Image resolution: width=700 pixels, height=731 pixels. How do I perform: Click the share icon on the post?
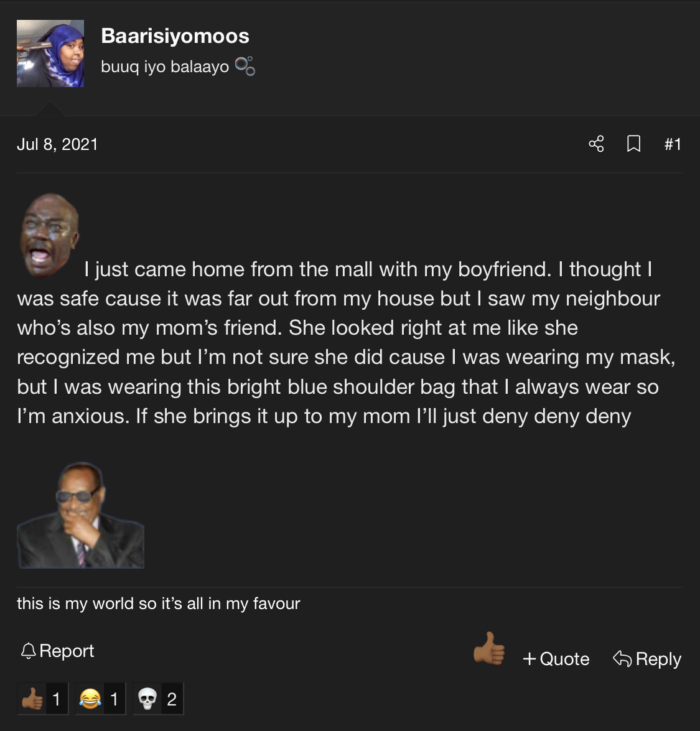tap(596, 144)
